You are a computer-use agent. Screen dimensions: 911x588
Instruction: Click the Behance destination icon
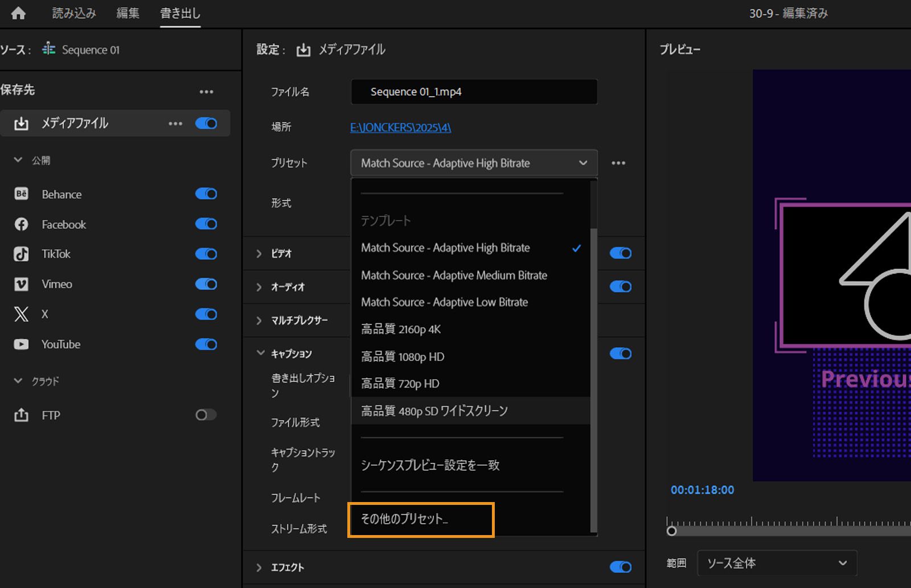click(x=21, y=194)
